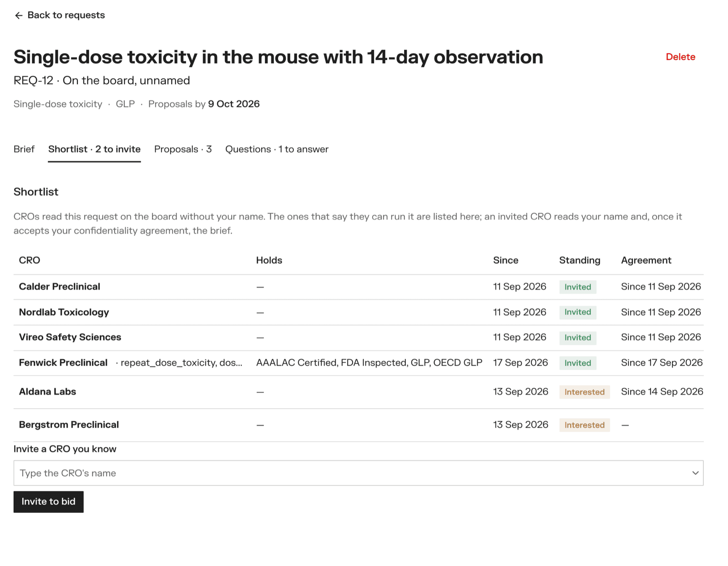
Task: Open the Brief tab
Action: pos(24,149)
